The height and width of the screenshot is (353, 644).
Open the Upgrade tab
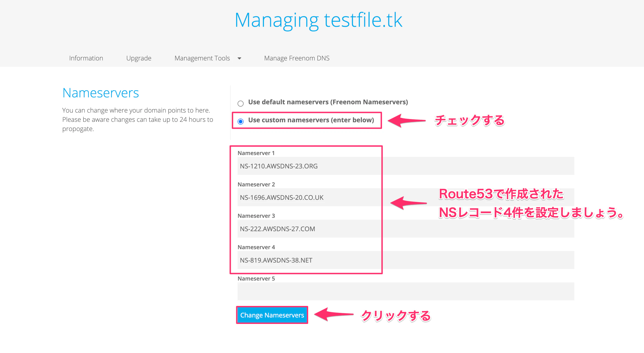pos(139,58)
